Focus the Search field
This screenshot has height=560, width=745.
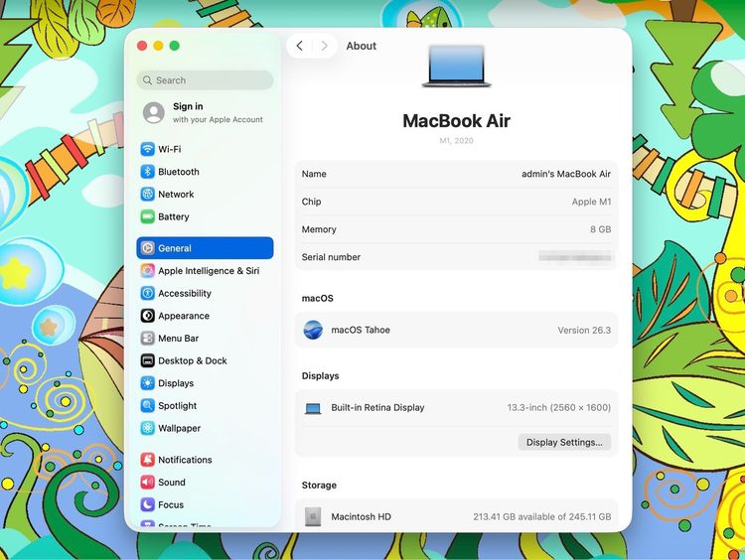coord(205,80)
